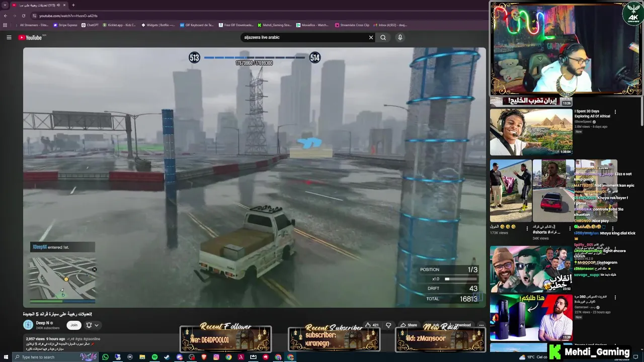The width and height of the screenshot is (644, 362).
Task: Open the 23:52 duration video thumbnail
Action: [x=531, y=269]
